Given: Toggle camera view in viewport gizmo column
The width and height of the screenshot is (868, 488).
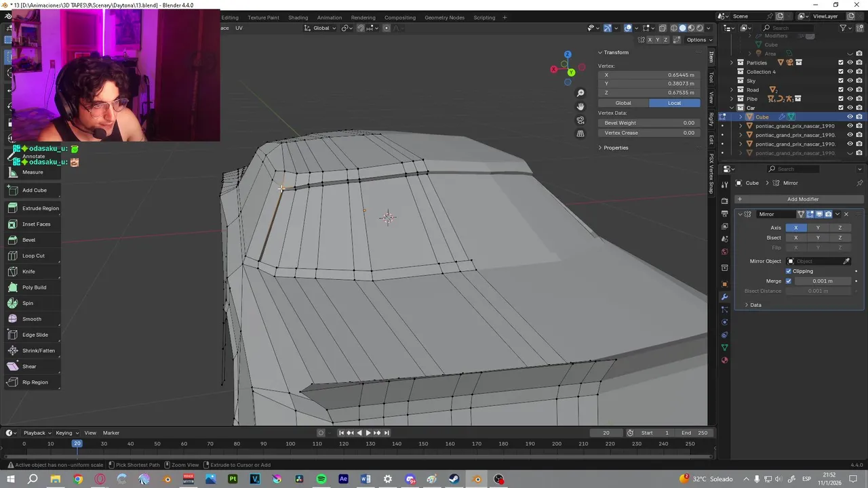Looking at the screenshot, I should 580,120.
